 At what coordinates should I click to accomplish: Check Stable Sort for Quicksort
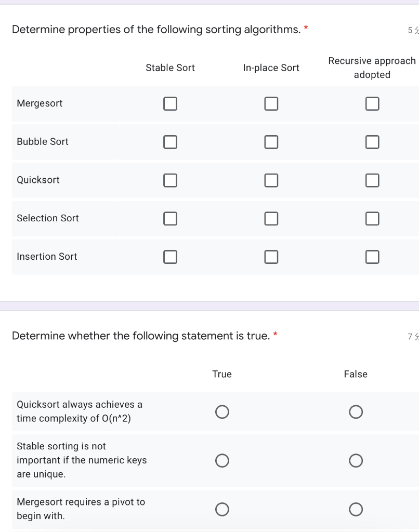[170, 180]
